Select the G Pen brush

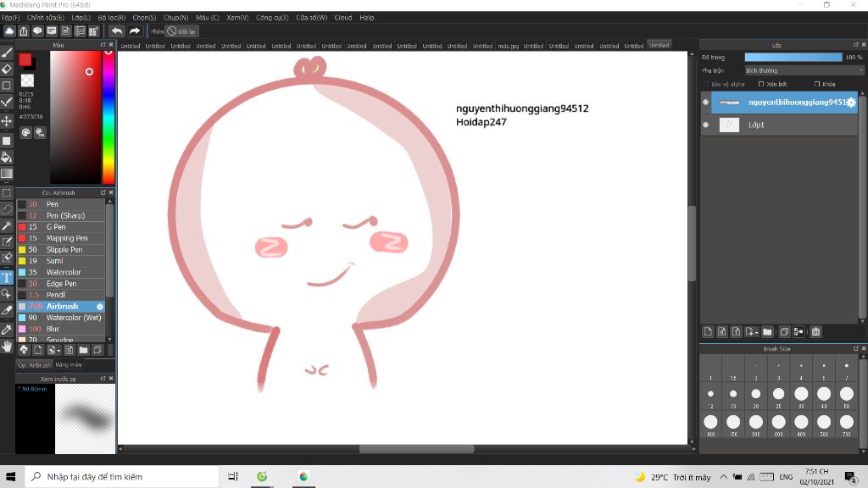point(61,227)
